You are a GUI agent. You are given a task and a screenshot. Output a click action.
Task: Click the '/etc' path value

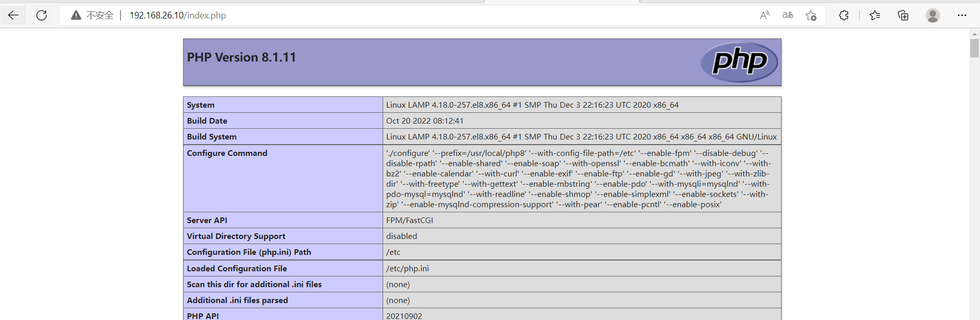(393, 252)
